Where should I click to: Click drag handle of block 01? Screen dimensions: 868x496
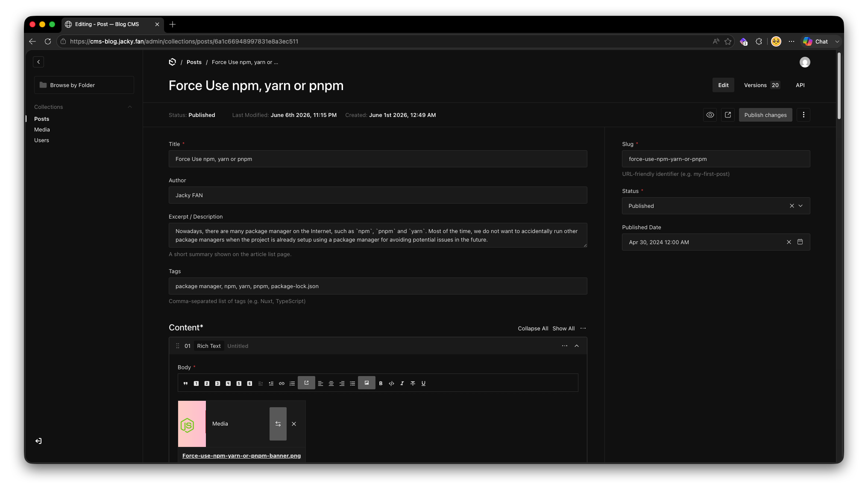[178, 346]
